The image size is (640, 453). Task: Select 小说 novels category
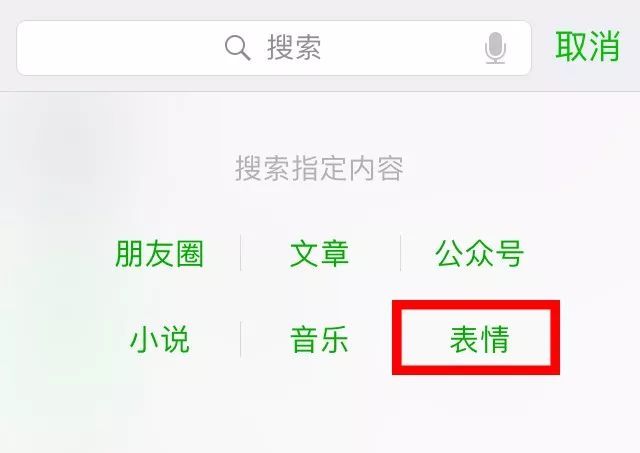160,339
